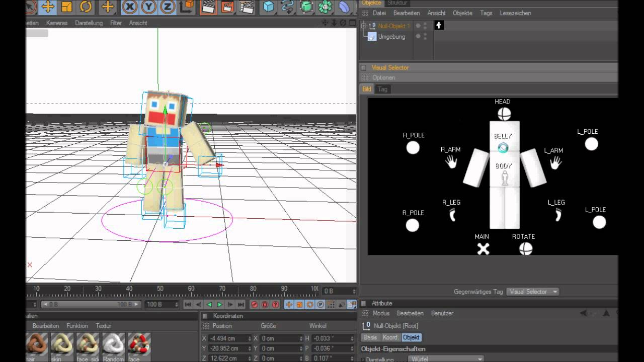Open the Filter viewport menu

(x=116, y=23)
